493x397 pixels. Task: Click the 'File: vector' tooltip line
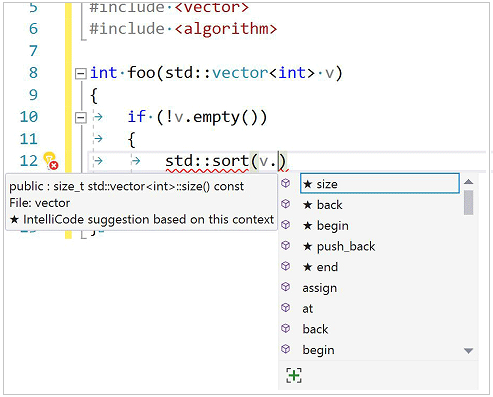click(x=40, y=203)
